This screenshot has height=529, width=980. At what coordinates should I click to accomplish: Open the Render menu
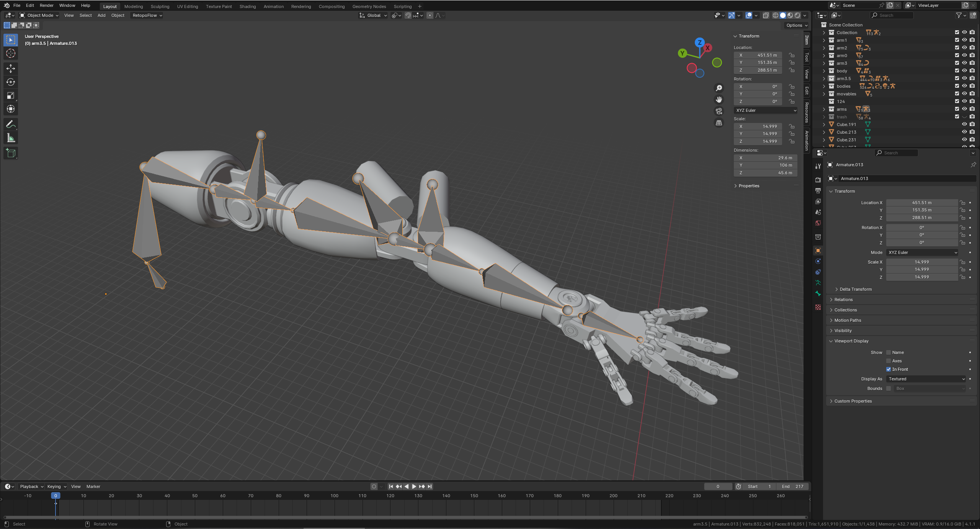47,5
